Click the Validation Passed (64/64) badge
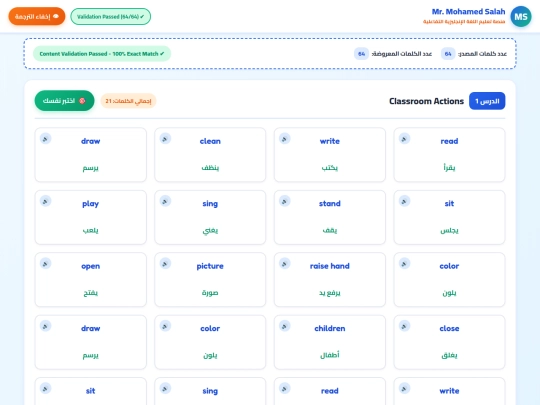Image resolution: width=540 pixels, height=405 pixels. point(111,17)
